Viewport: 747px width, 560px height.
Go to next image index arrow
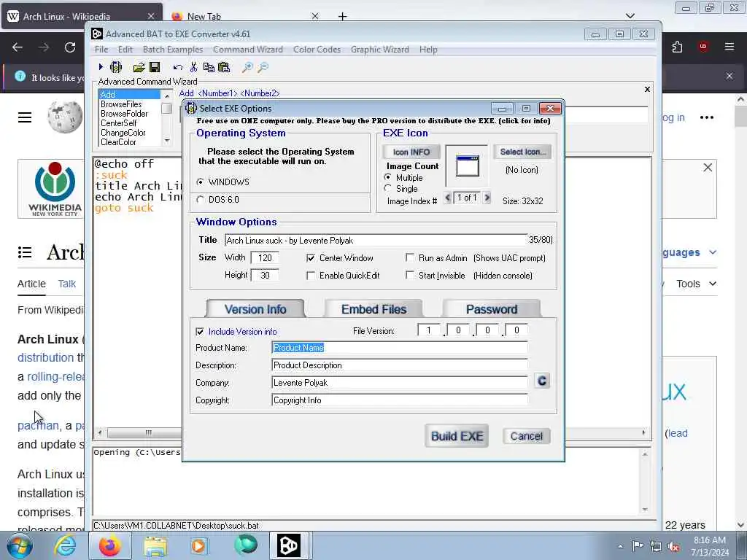click(487, 197)
